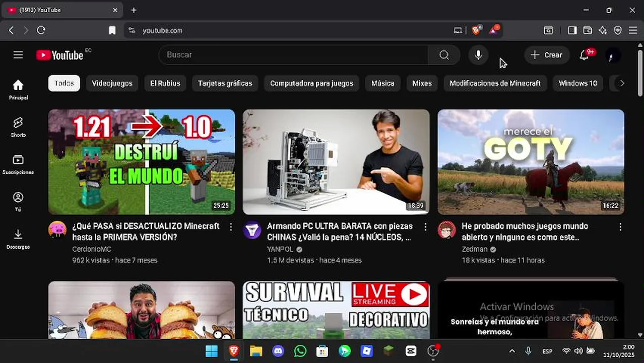The width and height of the screenshot is (644, 363).
Task: Open browser main menu icon
Action: pos(633,30)
